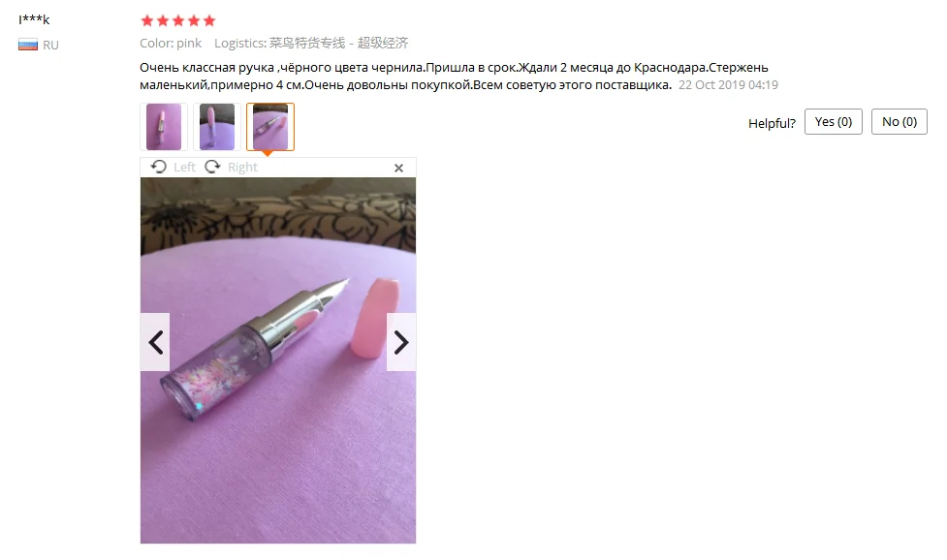The width and height of the screenshot is (947, 560).
Task: Click the RU country label
Action: [x=50, y=46]
